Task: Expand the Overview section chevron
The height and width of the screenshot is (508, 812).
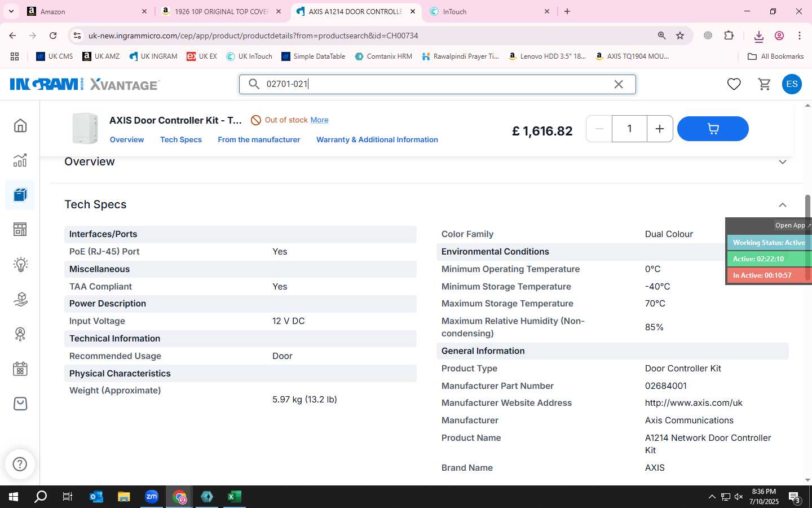Action: (x=783, y=162)
